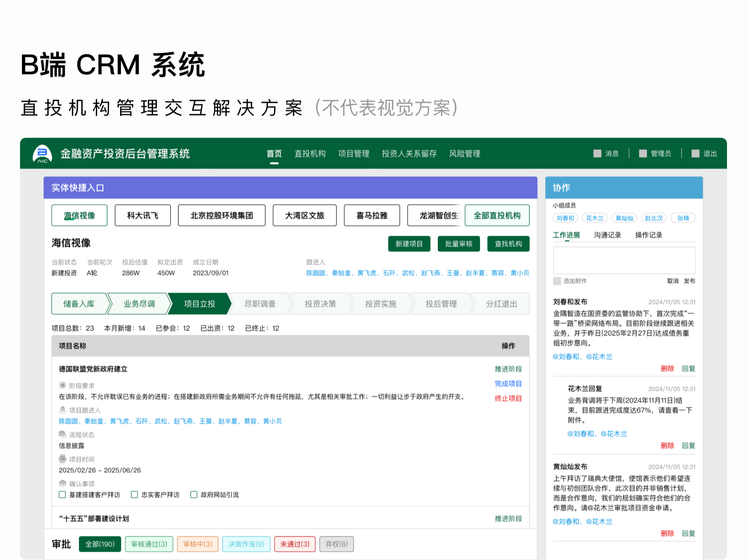Click the 新建项目 button
747x560 pixels.
409,244
